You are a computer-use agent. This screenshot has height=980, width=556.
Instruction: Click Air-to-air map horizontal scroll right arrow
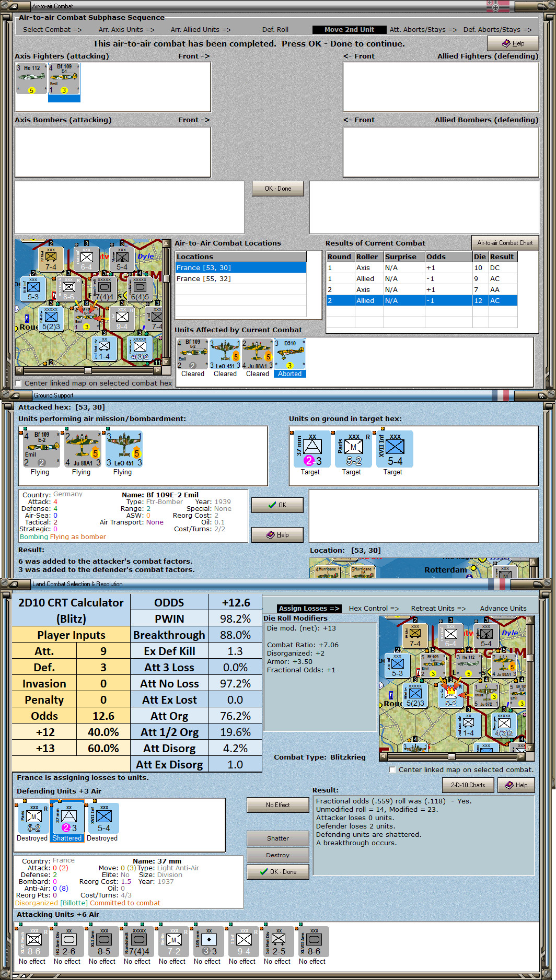[157, 371]
